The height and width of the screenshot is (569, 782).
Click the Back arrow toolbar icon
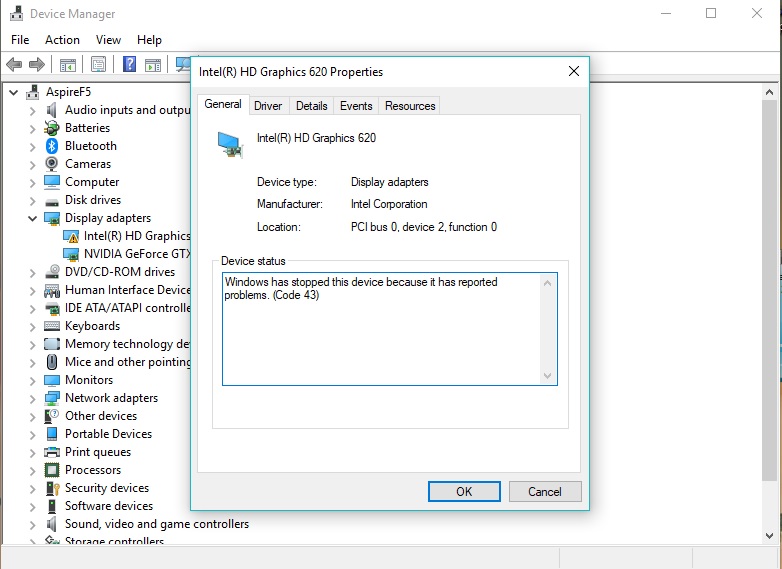[x=14, y=64]
